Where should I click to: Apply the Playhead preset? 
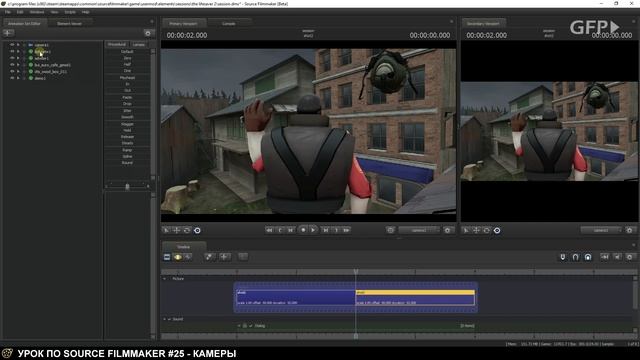click(127, 78)
